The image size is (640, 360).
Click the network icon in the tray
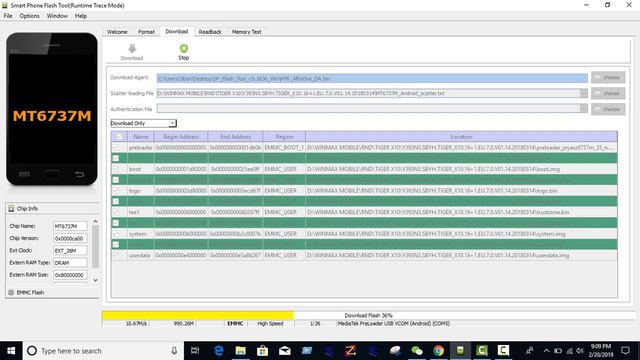point(569,351)
